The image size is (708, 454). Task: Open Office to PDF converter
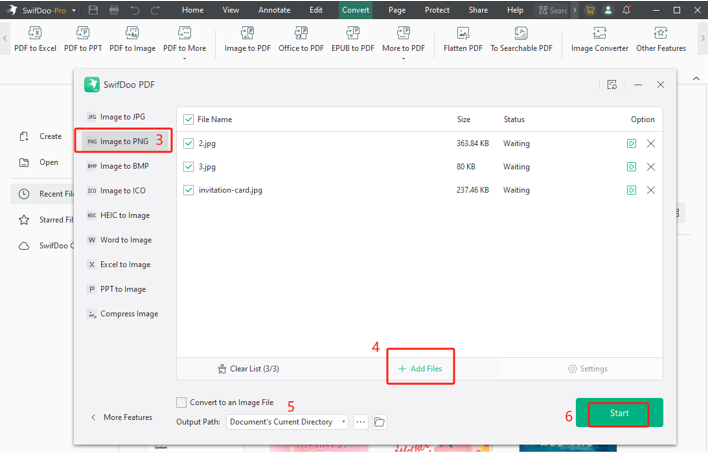click(x=301, y=39)
